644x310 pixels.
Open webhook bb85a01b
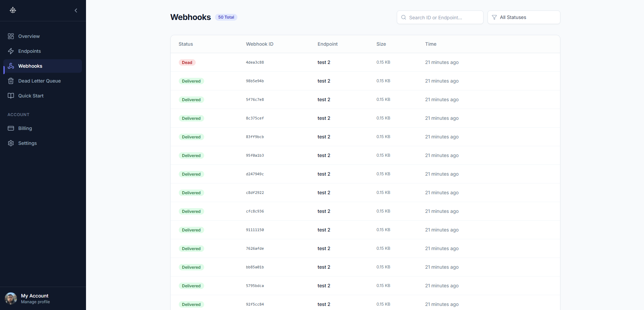click(x=365, y=267)
